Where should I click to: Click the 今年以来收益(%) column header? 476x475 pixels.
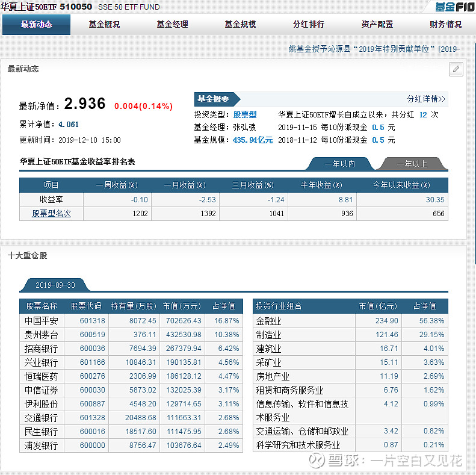tap(401, 185)
